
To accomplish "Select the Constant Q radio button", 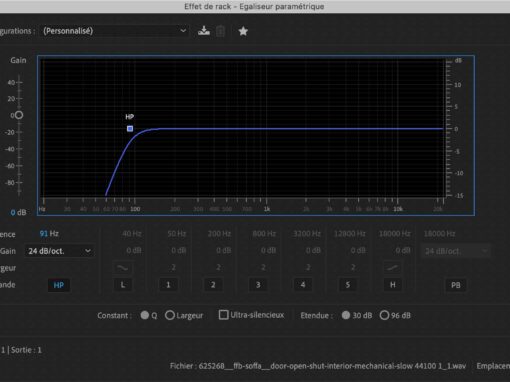I will 145,315.
